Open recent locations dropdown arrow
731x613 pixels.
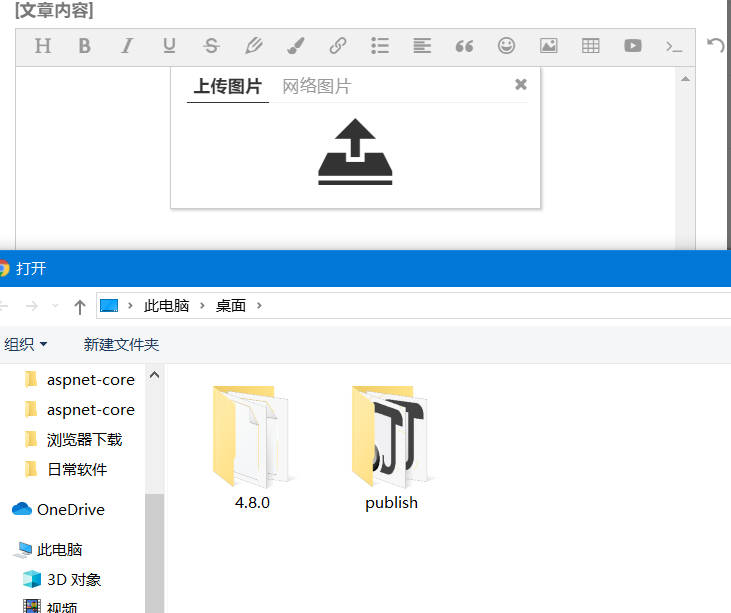[x=55, y=306]
